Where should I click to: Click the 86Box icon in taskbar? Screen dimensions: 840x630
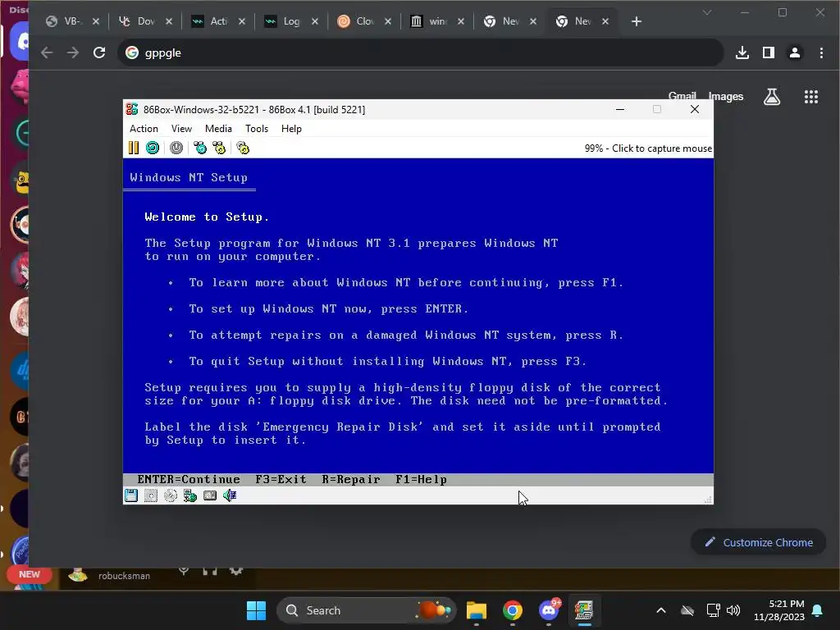pyautogui.click(x=584, y=610)
